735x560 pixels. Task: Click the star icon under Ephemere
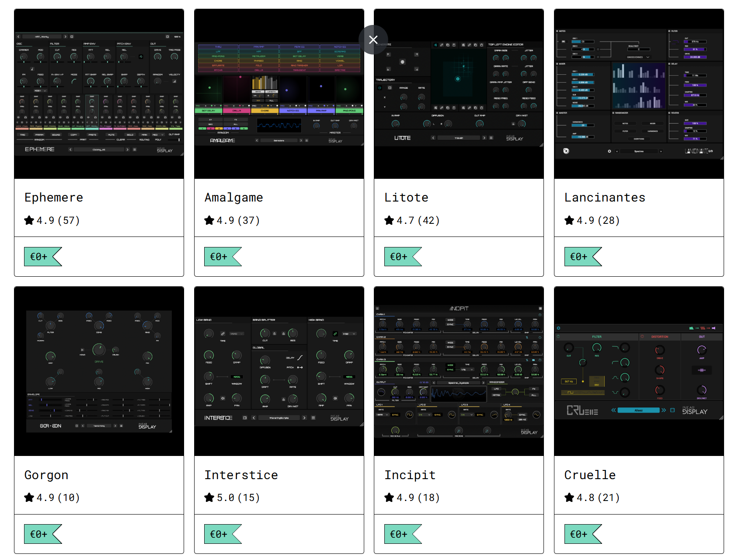29,220
